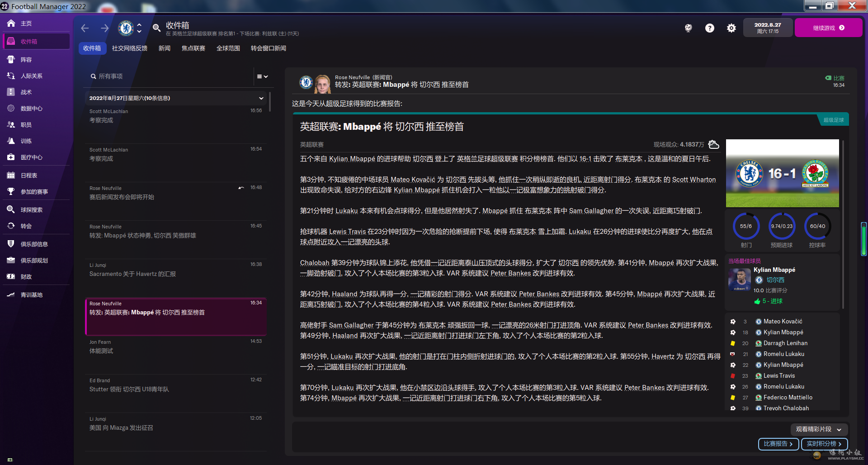Click Mateo Kovačić in match events list
The width and height of the screenshot is (868, 465).
click(783, 321)
